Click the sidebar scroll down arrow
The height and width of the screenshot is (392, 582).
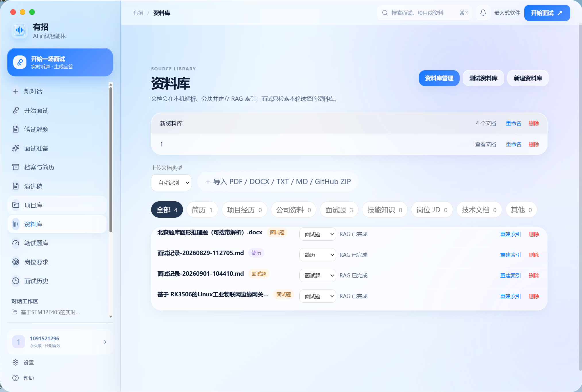point(111,316)
